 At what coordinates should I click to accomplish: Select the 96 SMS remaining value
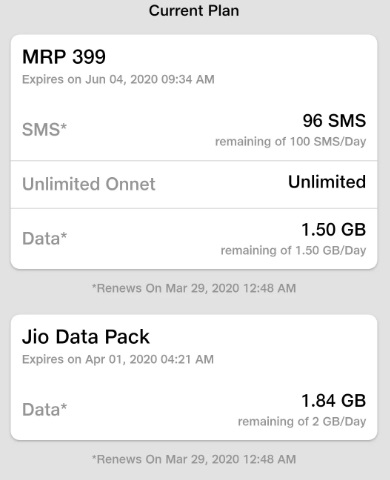[x=334, y=121]
